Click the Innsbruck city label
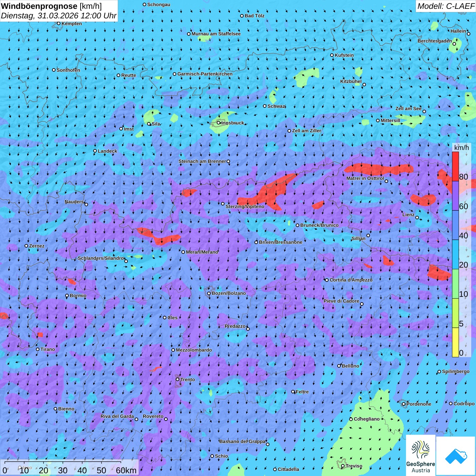The image size is (476, 476). point(233,123)
